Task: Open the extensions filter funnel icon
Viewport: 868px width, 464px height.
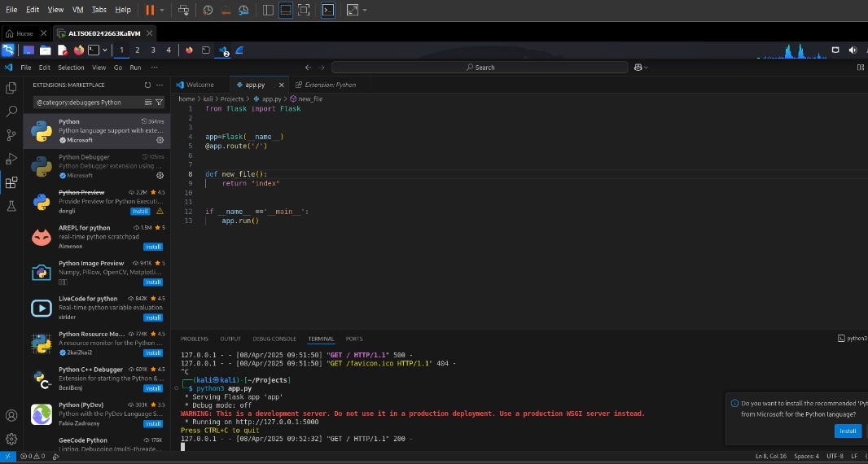Action: 159,103
